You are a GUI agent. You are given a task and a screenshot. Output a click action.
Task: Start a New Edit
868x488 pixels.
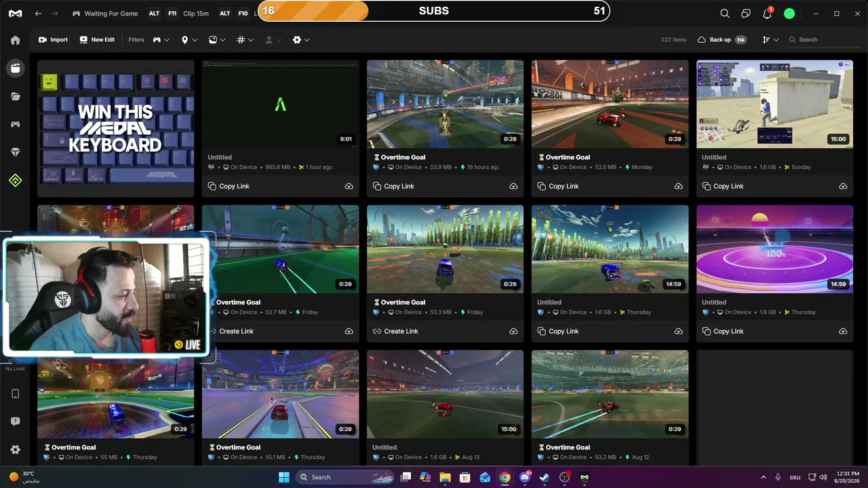(x=97, y=40)
